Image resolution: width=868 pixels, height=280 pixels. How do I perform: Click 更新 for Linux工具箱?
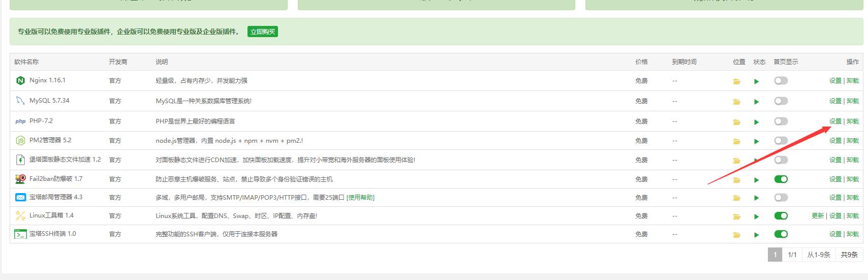coord(818,216)
